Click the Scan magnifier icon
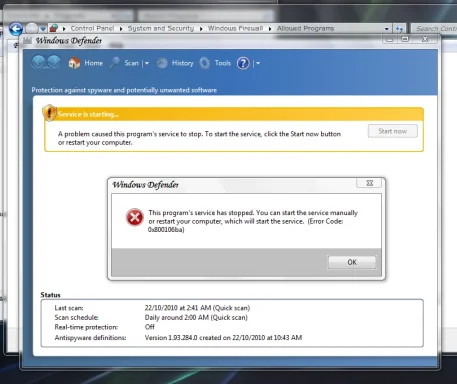This screenshot has width=457, height=384. click(115, 63)
